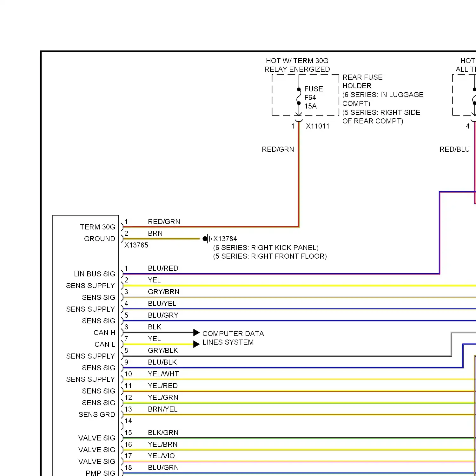The width and height of the screenshot is (476, 476).
Task: Click the X13765 connector label
Action: point(136,245)
